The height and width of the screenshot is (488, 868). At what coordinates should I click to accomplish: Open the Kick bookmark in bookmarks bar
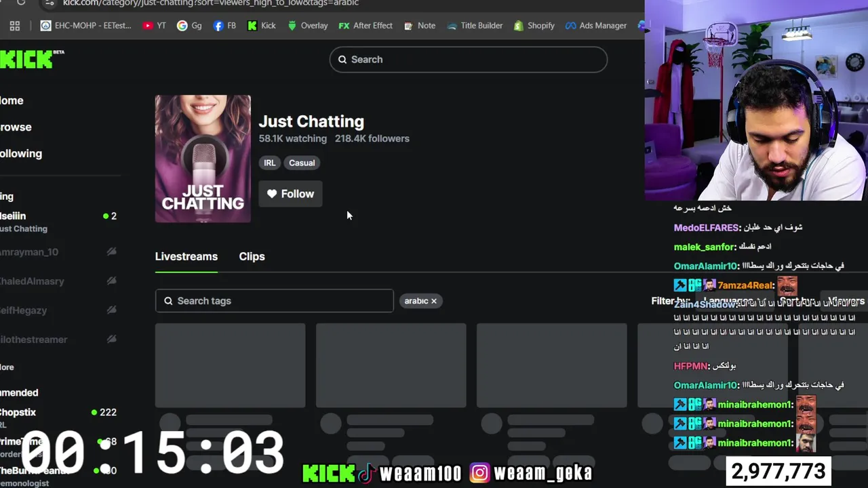[262, 26]
